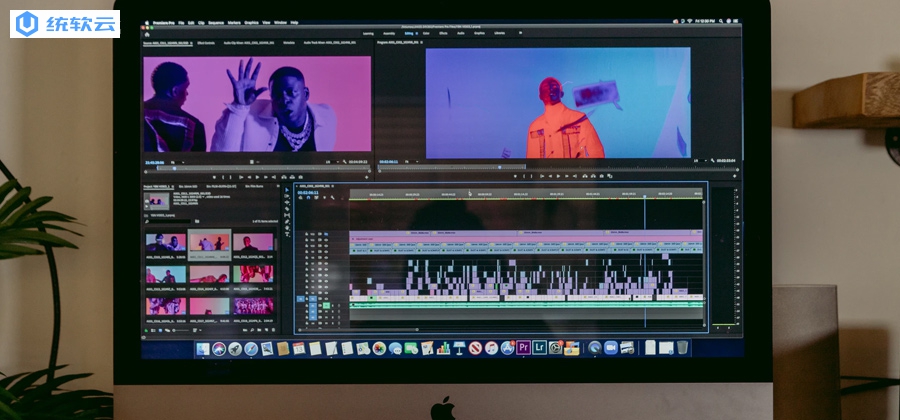Click the Home icon below menu bar

pyautogui.click(x=147, y=34)
